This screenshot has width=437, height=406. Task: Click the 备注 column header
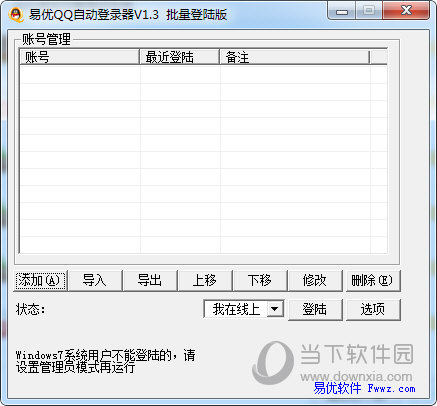pyautogui.click(x=295, y=57)
